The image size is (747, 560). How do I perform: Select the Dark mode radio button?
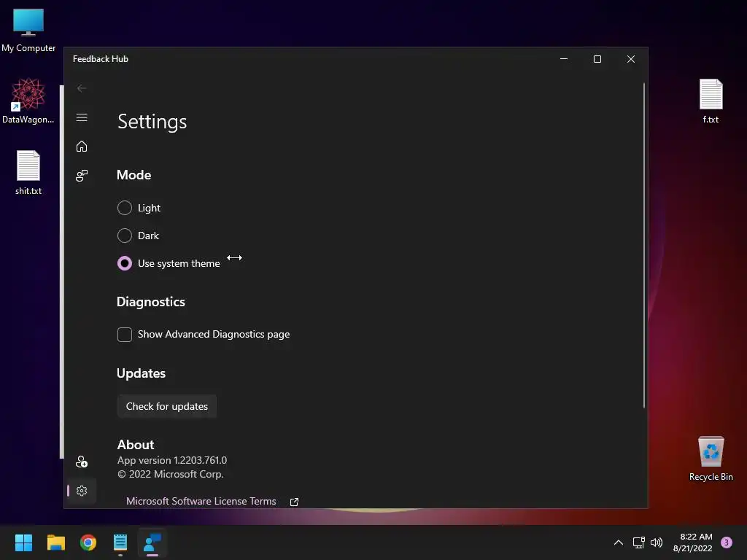(124, 236)
